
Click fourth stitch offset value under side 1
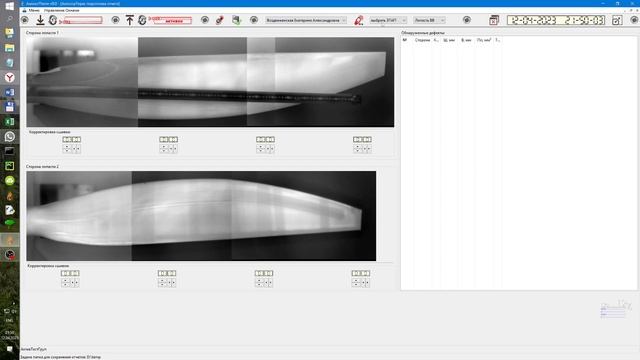362,140
